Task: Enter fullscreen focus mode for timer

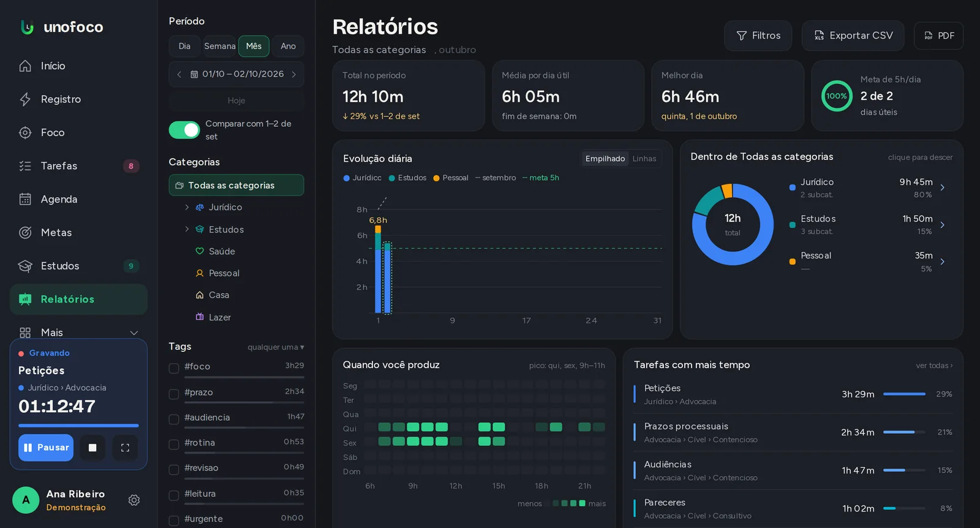Action: 125,448
